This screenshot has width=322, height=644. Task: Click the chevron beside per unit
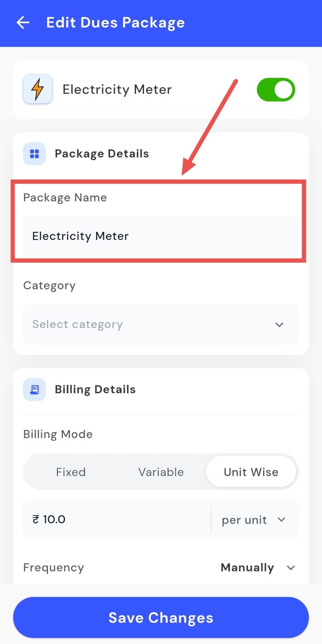click(x=281, y=520)
